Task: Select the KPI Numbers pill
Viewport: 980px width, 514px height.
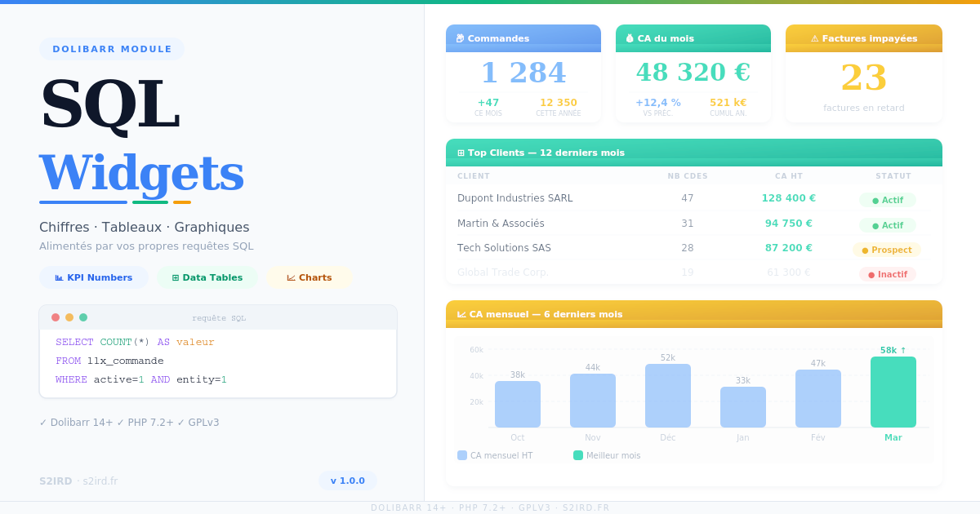Action: click(94, 277)
